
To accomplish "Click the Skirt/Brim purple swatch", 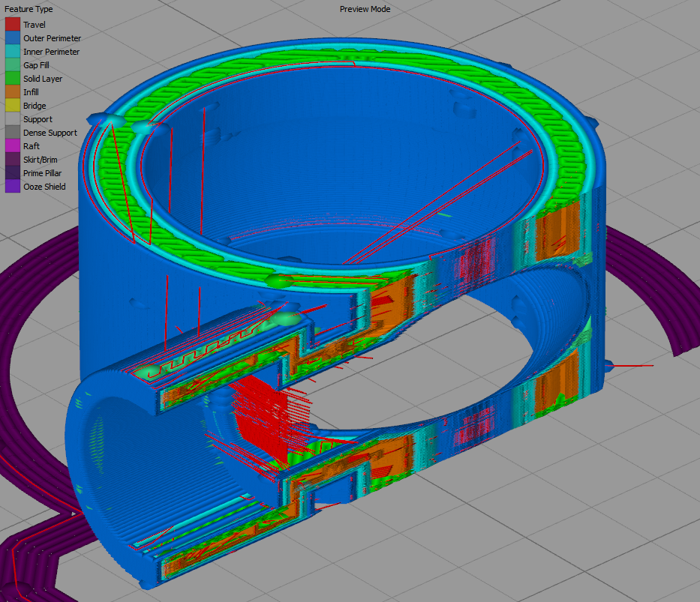I will [x=13, y=159].
